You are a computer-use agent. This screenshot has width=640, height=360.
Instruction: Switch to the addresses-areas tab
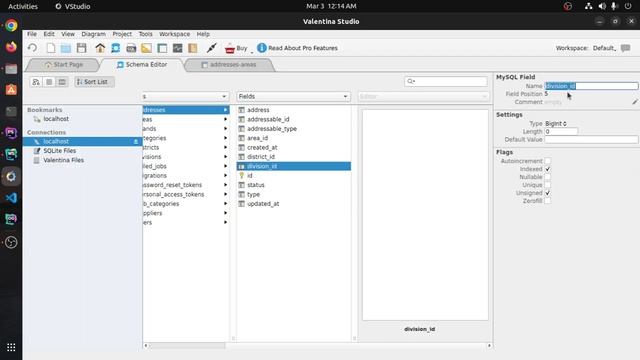click(x=229, y=64)
